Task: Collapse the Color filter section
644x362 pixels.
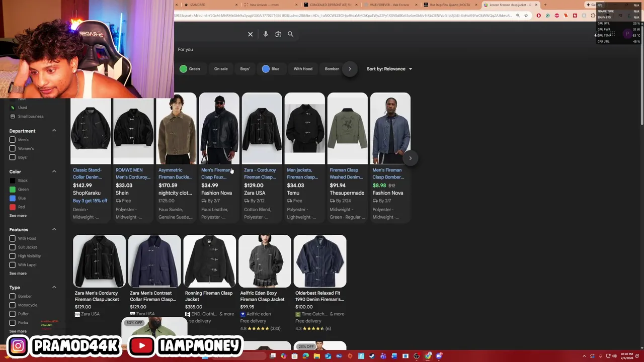Action: click(54, 171)
